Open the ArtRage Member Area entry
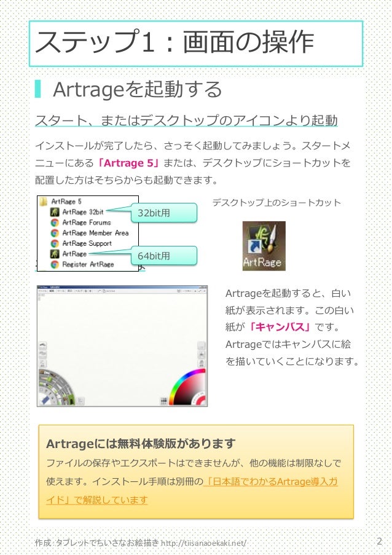This screenshot has height=555, width=392. click(x=90, y=233)
